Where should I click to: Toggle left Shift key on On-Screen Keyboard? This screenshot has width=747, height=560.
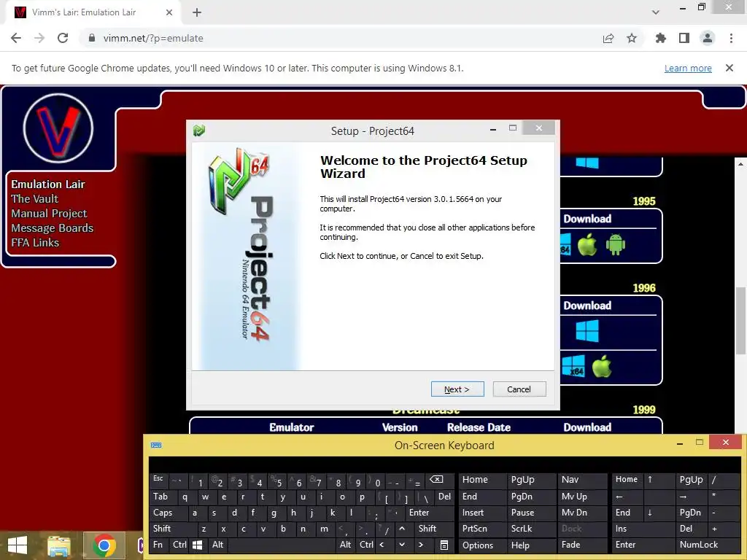pos(172,529)
